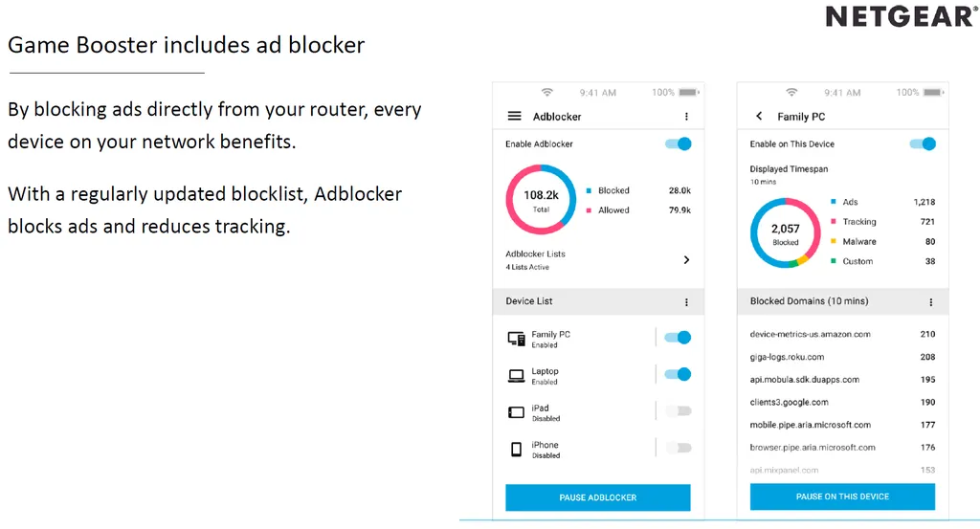Enable adblocking for iPad

[x=678, y=411]
